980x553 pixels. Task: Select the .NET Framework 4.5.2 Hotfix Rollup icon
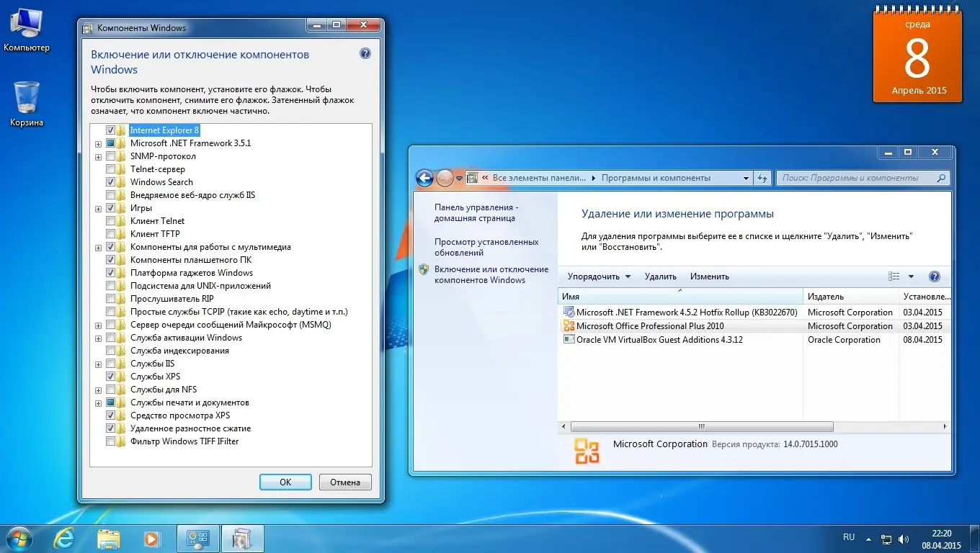(569, 313)
